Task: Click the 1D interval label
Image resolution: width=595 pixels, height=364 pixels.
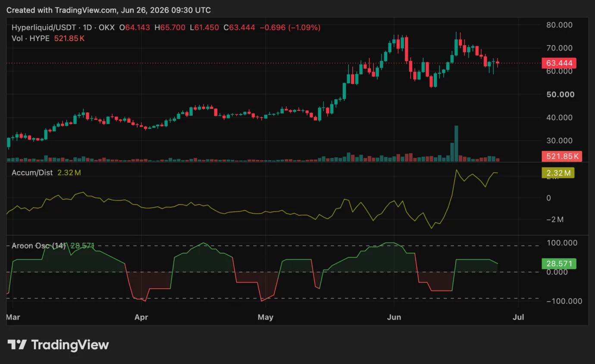Action: [x=88, y=28]
